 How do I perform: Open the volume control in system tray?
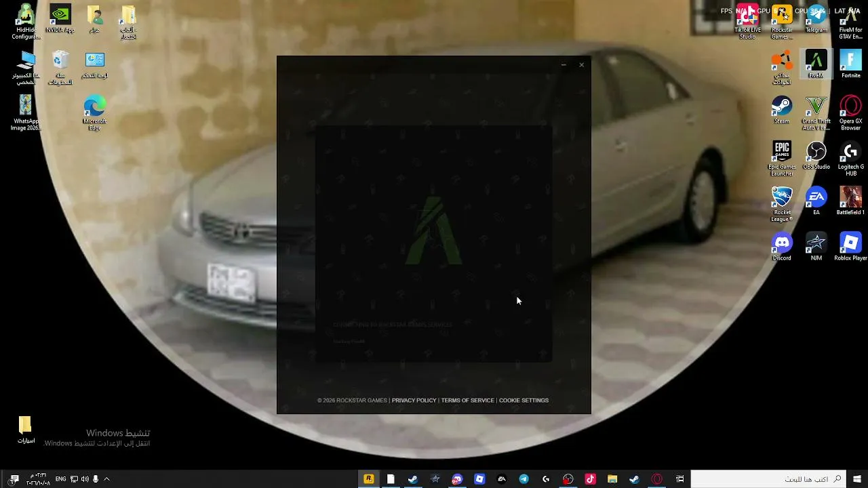coord(85,479)
